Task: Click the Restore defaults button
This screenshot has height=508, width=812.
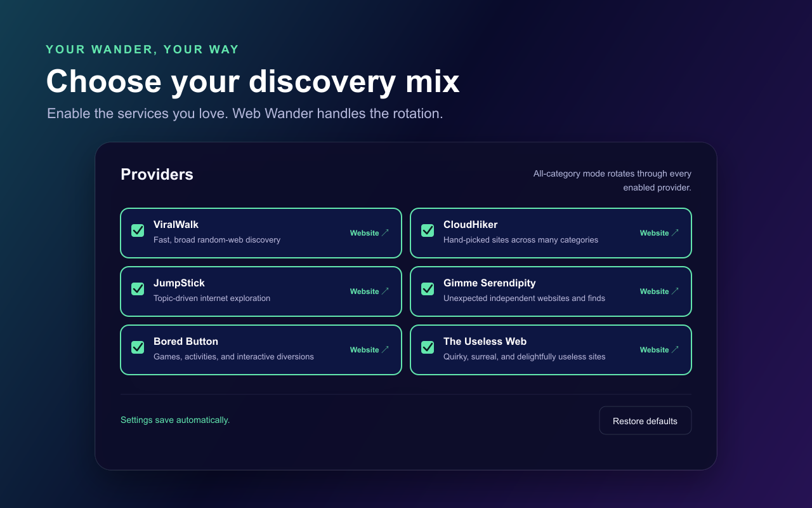Action: (x=645, y=421)
